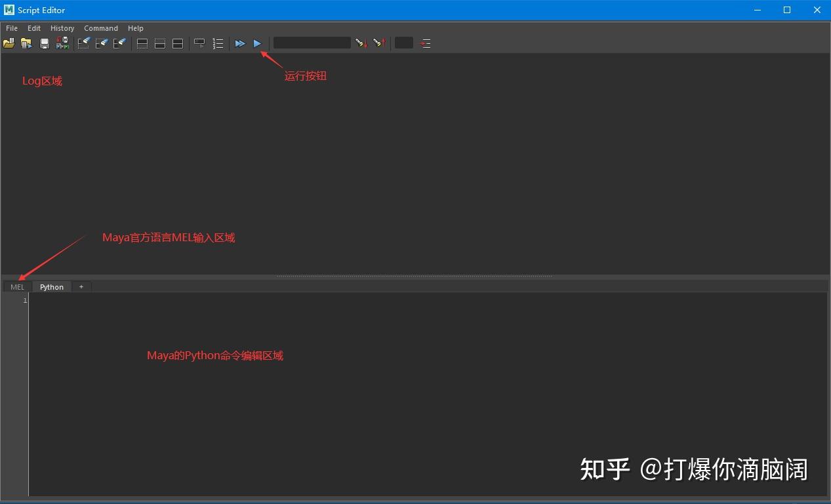Open the History menu
This screenshot has width=831, height=504.
tap(62, 28)
